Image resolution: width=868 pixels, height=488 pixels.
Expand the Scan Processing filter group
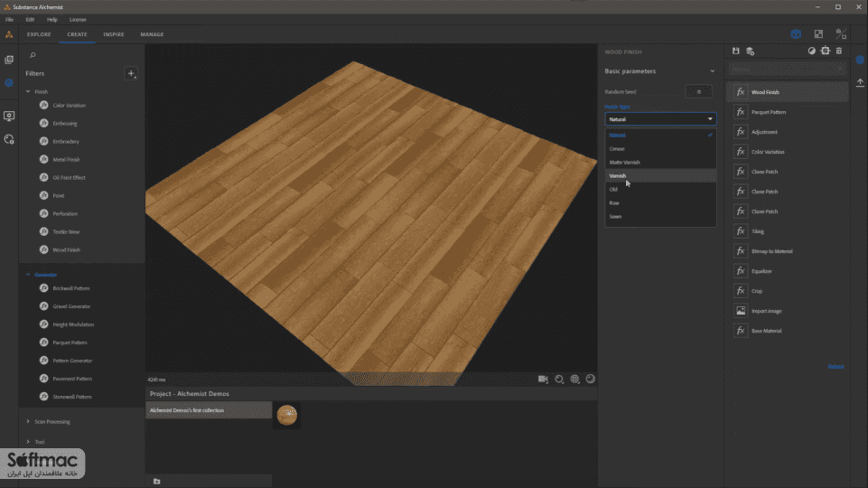coord(28,421)
